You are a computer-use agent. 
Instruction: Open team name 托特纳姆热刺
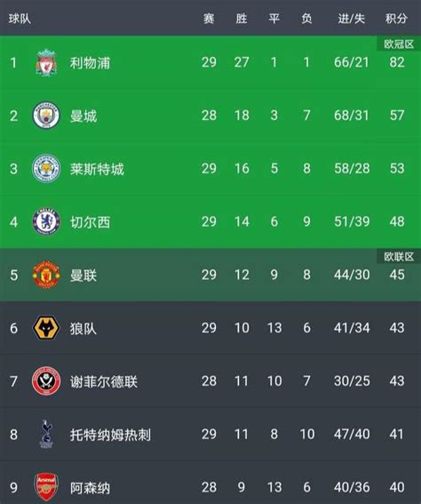tap(110, 435)
